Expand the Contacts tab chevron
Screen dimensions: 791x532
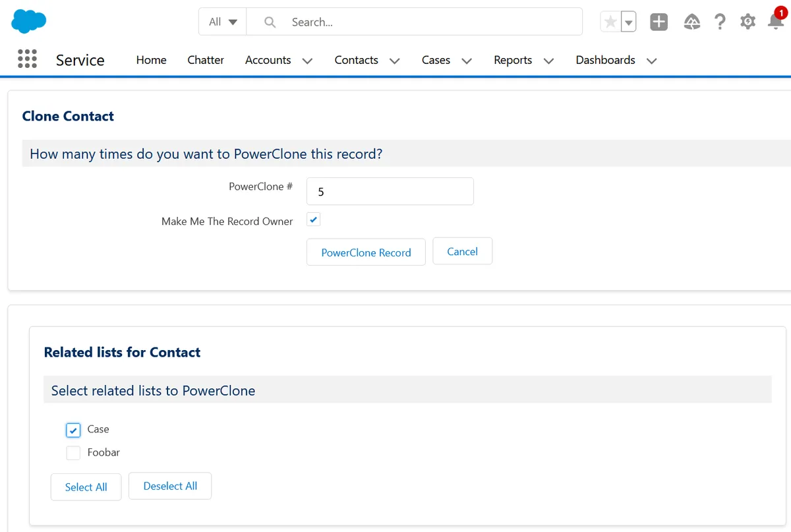click(394, 61)
